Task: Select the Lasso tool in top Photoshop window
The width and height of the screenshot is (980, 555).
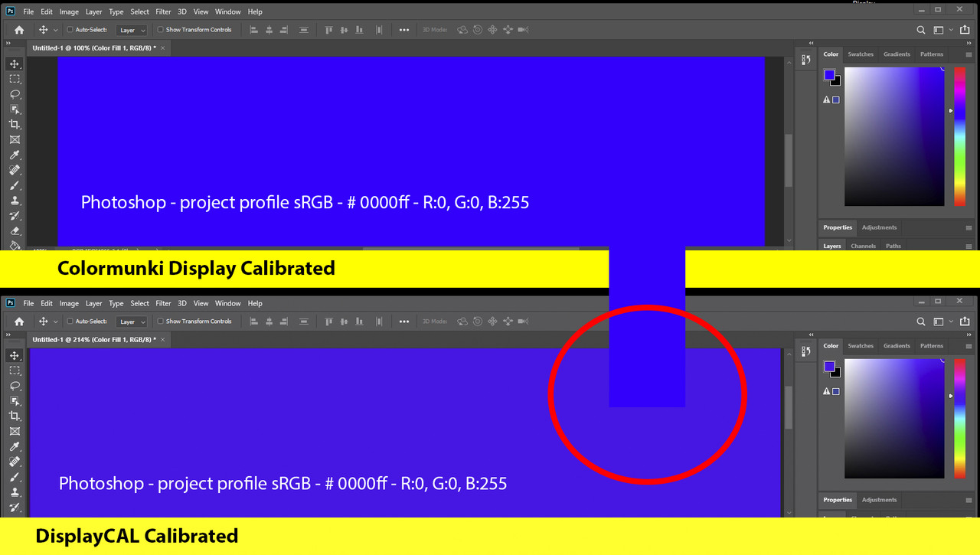Action: [15, 94]
